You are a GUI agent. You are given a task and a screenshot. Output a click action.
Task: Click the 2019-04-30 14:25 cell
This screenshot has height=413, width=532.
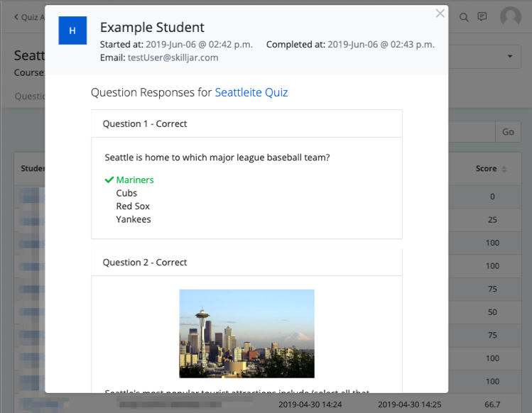410,404
